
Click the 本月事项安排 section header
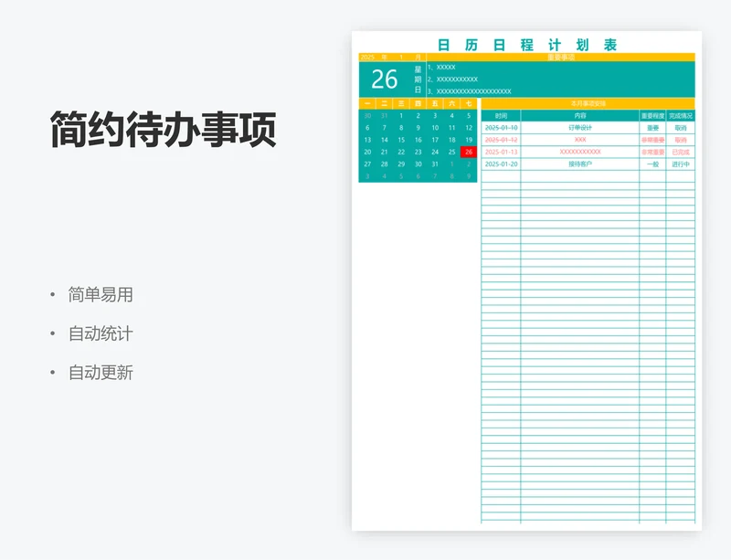[x=588, y=104]
